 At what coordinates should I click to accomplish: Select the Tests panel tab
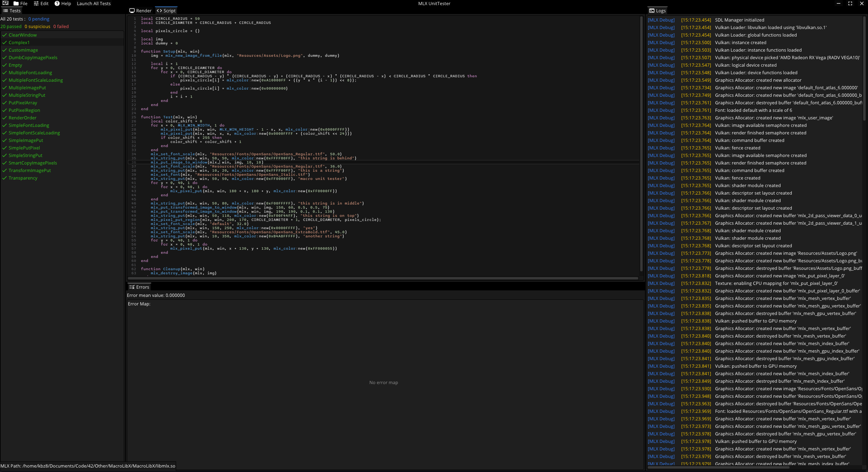[x=12, y=11]
